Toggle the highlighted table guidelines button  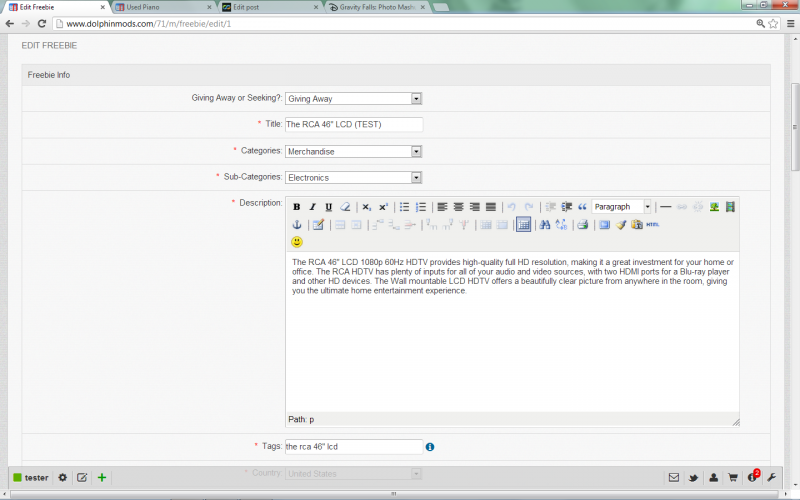pyautogui.click(x=523, y=224)
